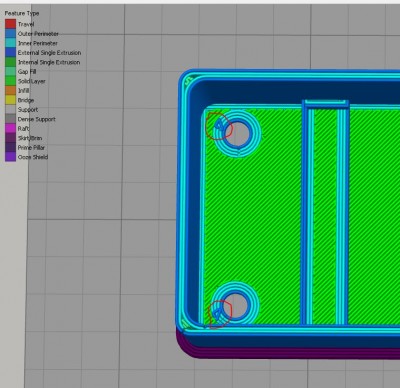Click the Internal Single Extrusion swatch
Screen dimensions: 400x388
tap(10, 62)
